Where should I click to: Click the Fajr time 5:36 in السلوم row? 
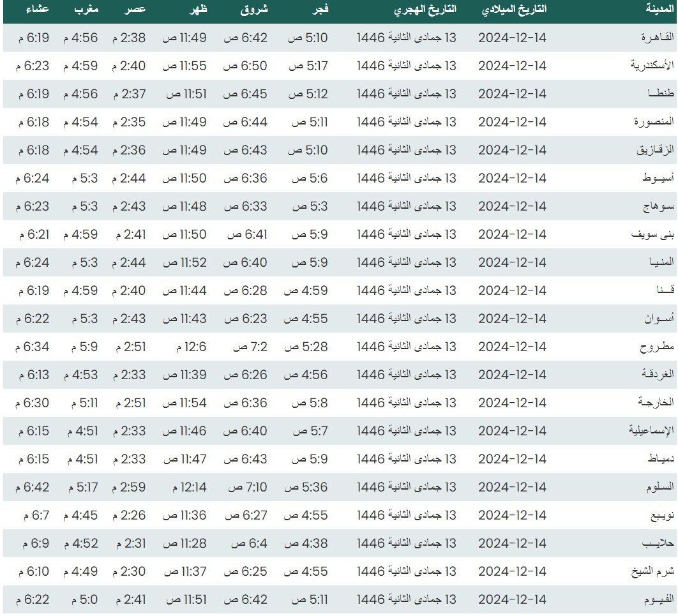306,487
